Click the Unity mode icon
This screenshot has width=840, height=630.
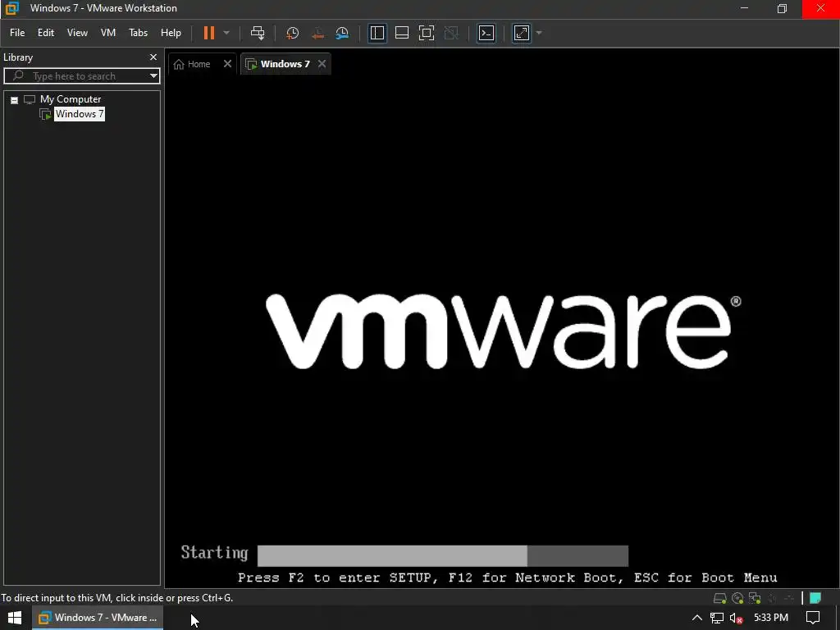point(452,33)
